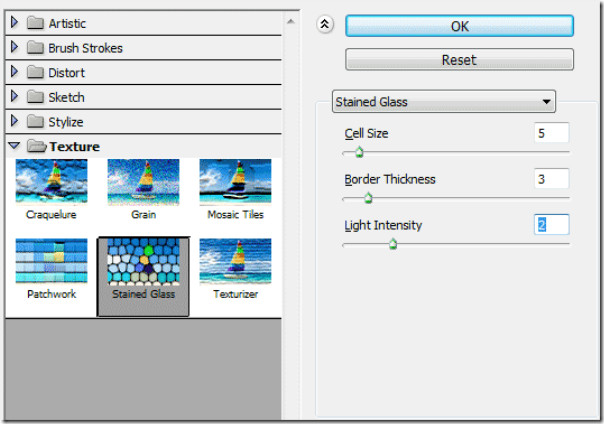This screenshot has width=604, height=424.
Task: Click the Border Thickness slider handle
Action: [368, 198]
